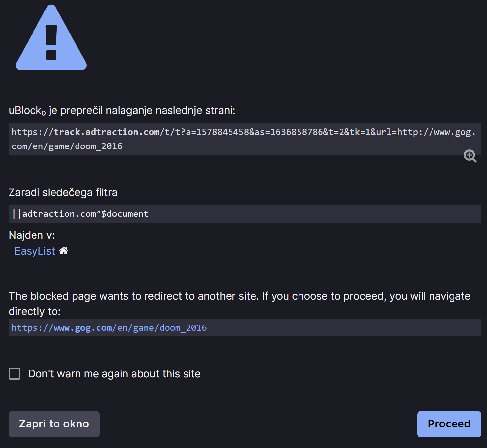Click the Zapri to okno button
Screen dimensions: 487x448
click(x=54, y=424)
